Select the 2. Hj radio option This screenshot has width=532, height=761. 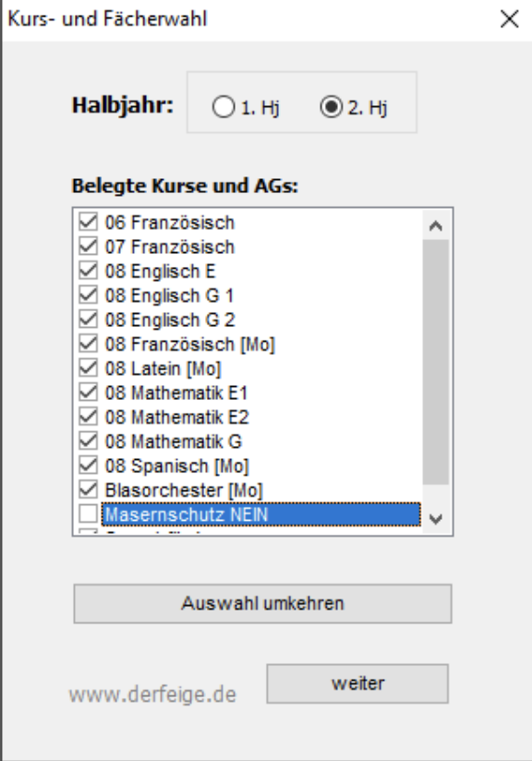click(331, 107)
